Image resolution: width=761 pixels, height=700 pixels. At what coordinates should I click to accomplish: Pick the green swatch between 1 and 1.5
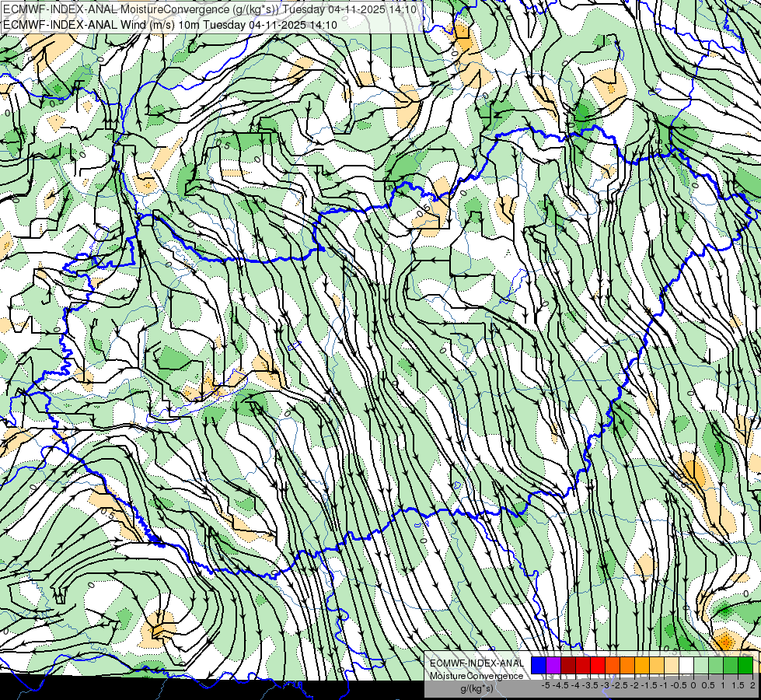[x=731, y=665]
